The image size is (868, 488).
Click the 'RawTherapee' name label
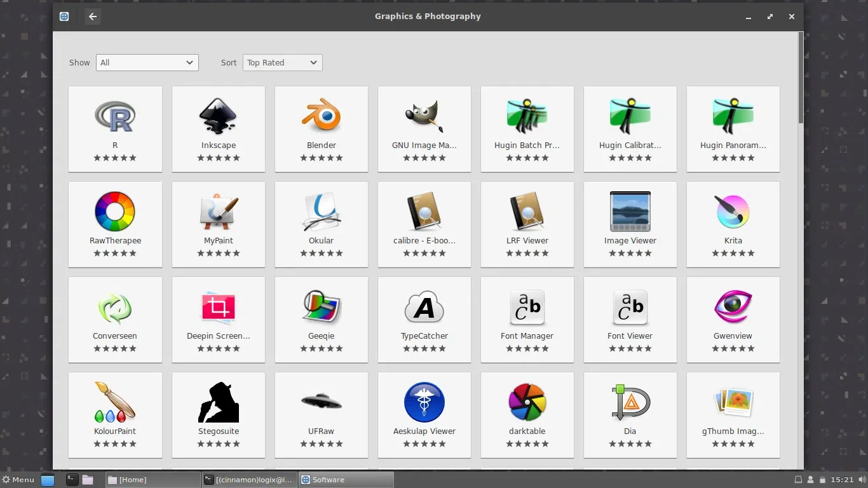(x=116, y=241)
